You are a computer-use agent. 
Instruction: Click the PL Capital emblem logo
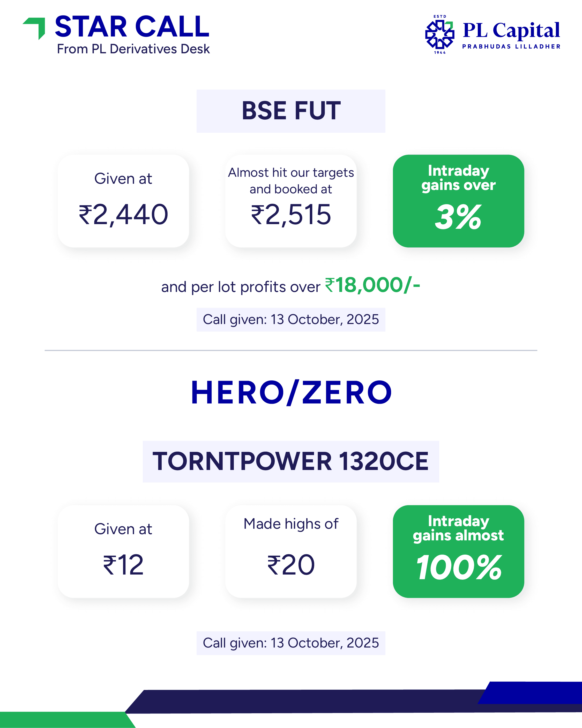tap(439, 34)
